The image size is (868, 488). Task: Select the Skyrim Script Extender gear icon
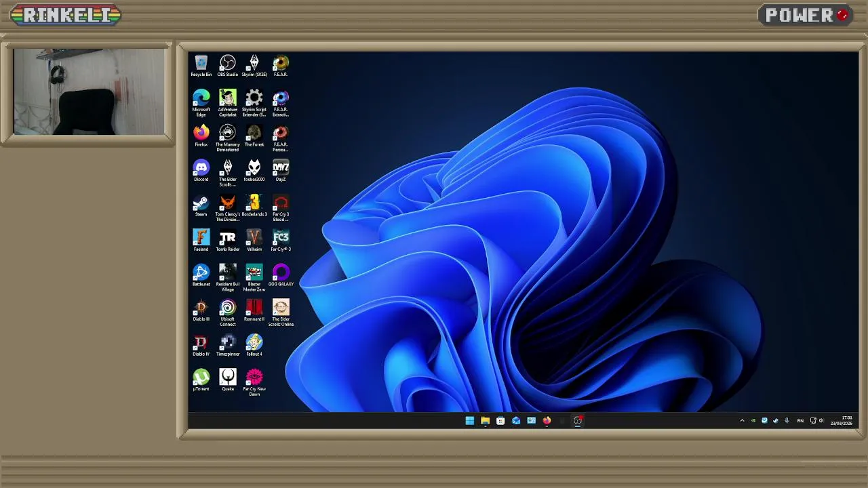[x=254, y=103]
